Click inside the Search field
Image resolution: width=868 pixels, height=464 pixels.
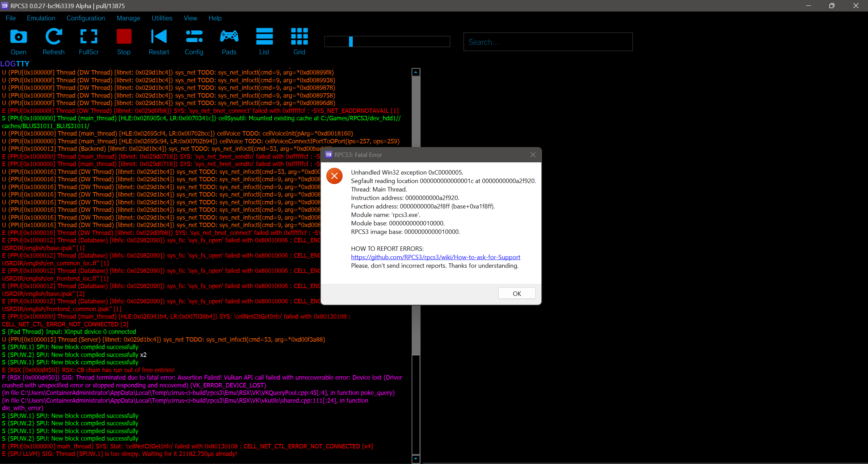(547, 42)
